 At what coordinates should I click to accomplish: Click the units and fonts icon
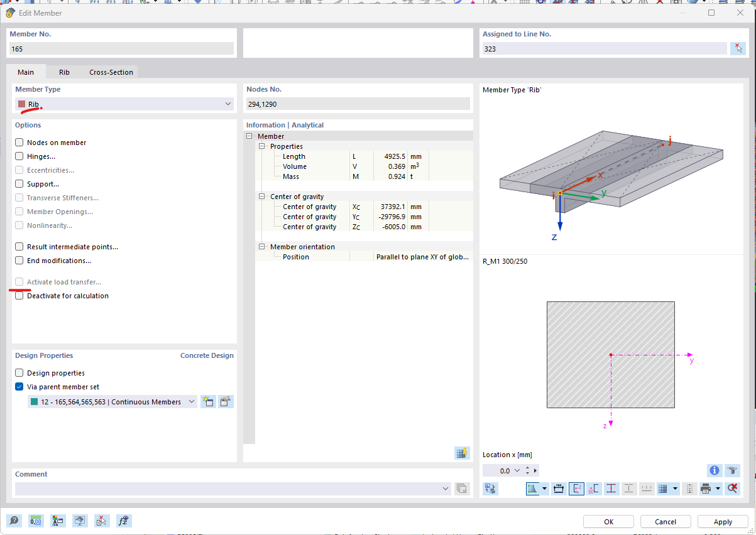point(58,521)
